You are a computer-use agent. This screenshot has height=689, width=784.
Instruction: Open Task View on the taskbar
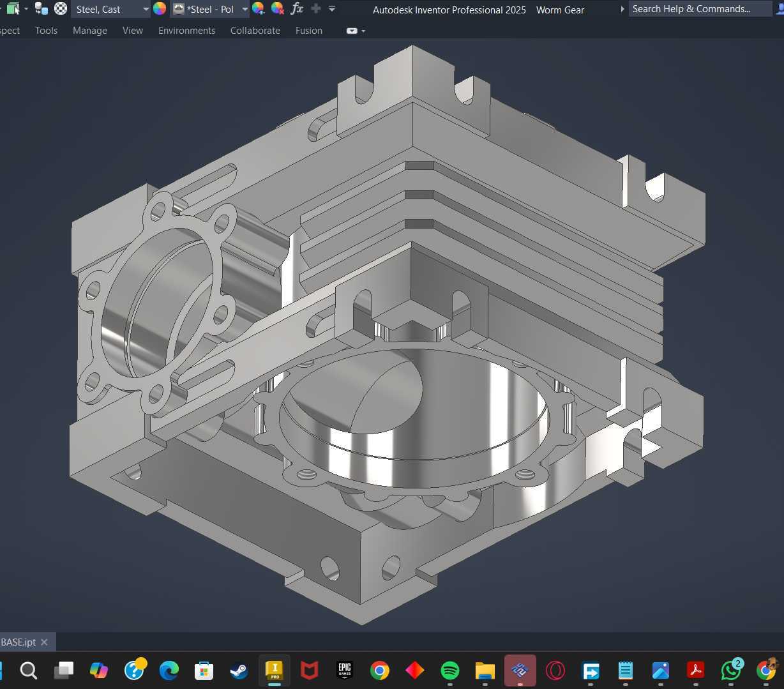[x=64, y=670]
